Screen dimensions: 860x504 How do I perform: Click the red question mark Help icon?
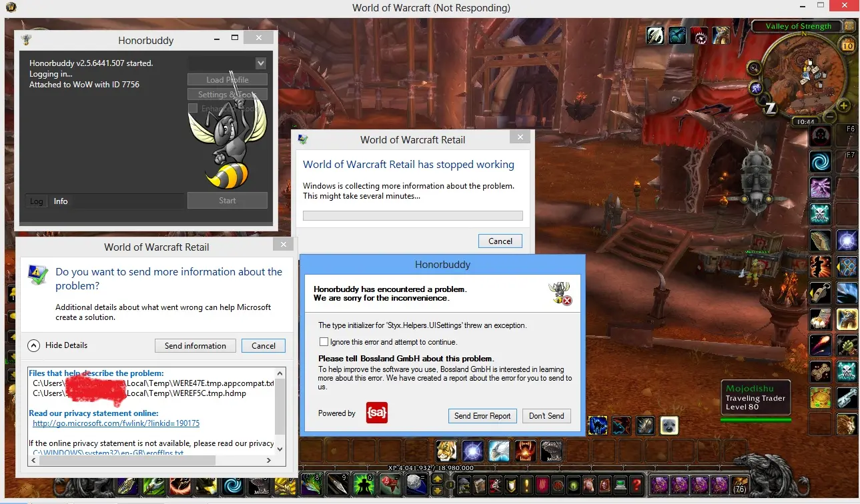click(x=636, y=485)
